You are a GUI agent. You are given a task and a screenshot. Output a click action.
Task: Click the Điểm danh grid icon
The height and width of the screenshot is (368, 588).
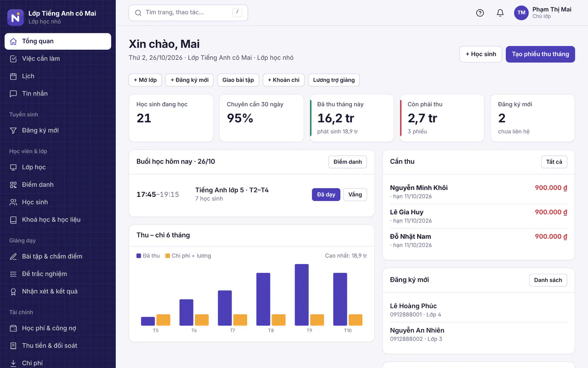tap(13, 185)
